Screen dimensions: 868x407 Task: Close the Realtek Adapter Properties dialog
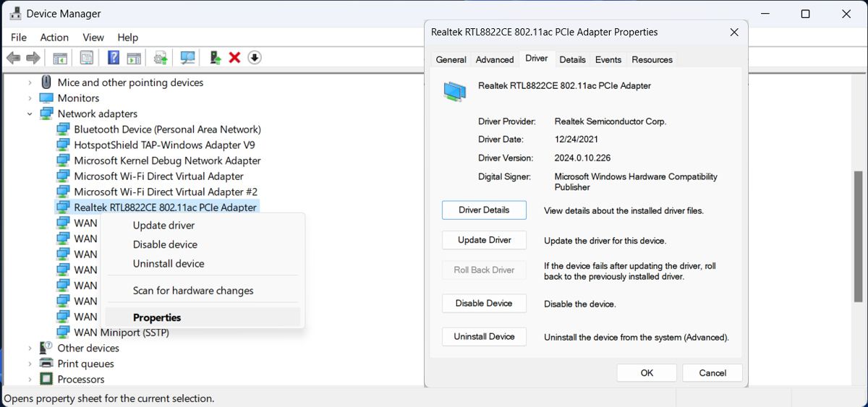pyautogui.click(x=734, y=33)
